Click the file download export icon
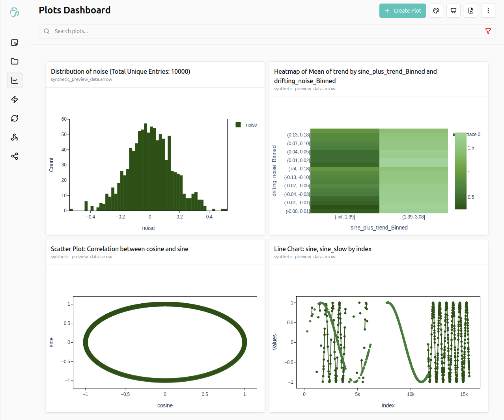 coord(471,11)
